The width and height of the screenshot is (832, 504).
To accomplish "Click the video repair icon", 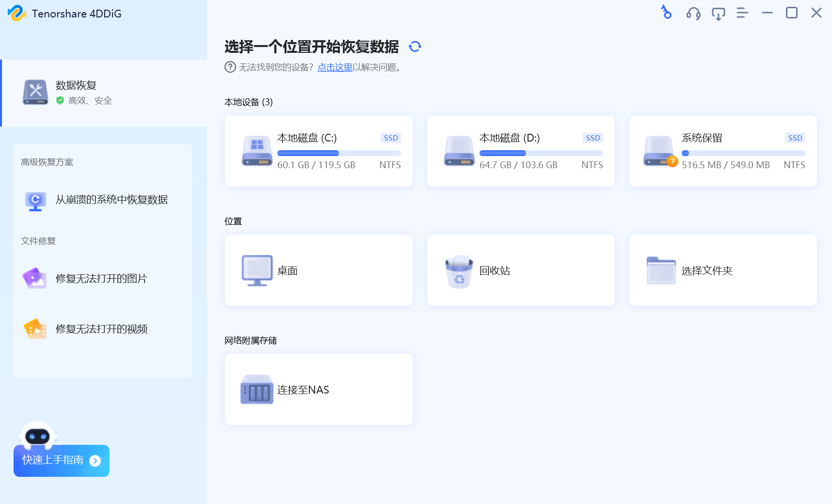I will [x=35, y=329].
